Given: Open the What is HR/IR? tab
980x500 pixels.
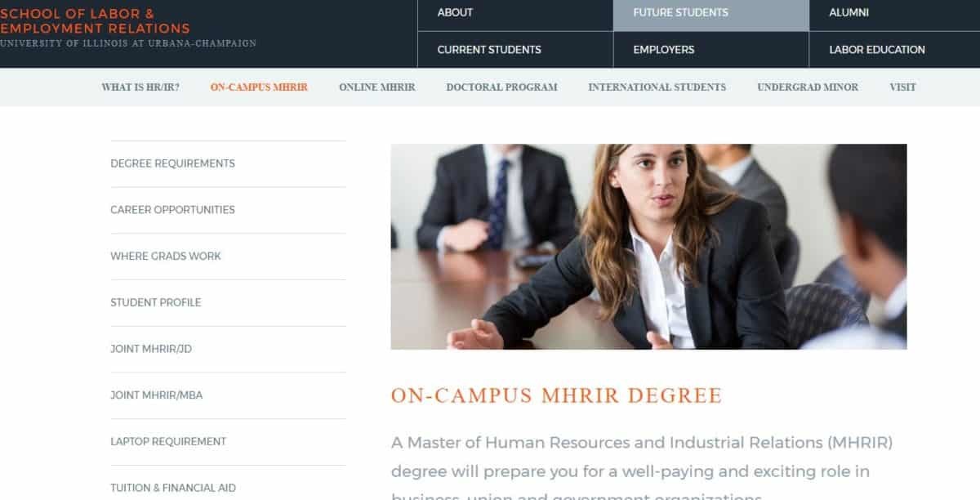Looking at the screenshot, I should (140, 87).
